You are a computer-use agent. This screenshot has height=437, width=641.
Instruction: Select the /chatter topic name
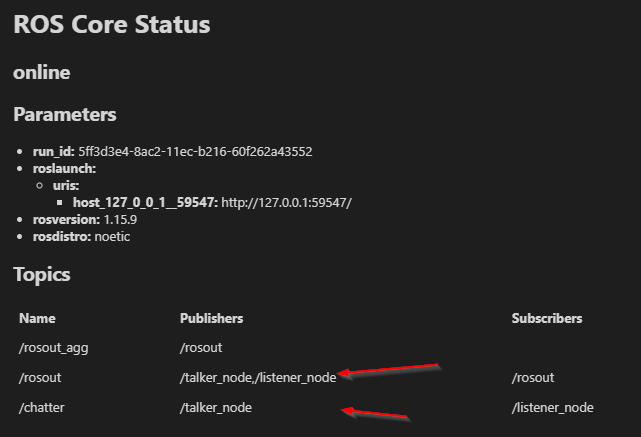point(42,408)
